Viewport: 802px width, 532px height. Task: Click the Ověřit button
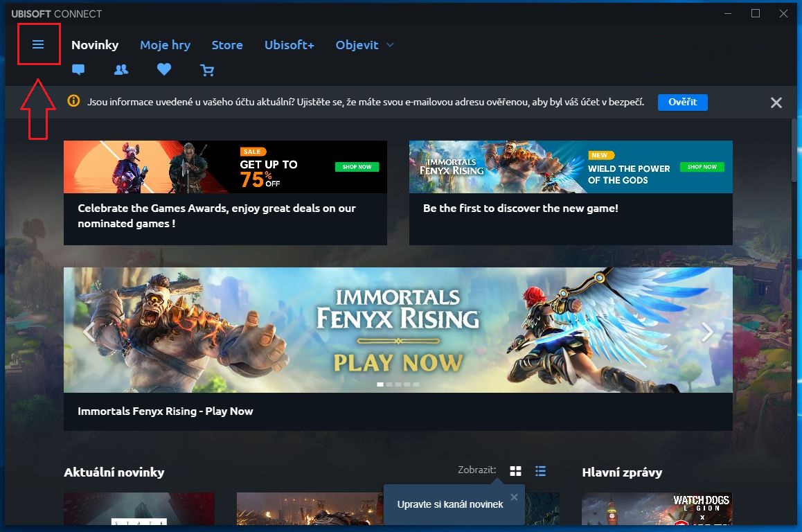(x=682, y=102)
